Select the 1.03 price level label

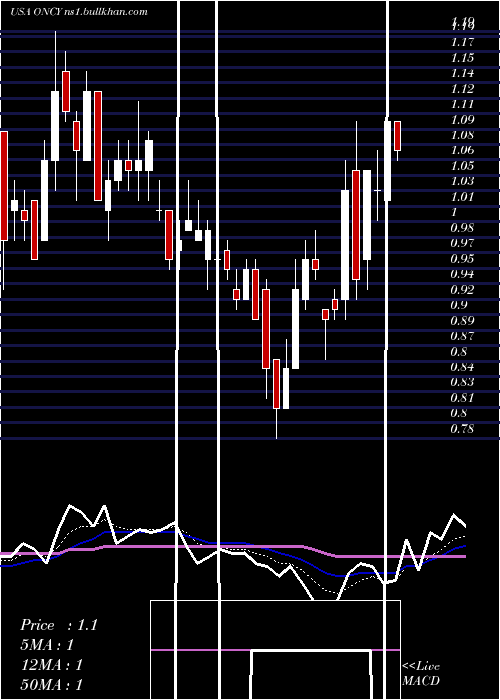[x=462, y=181]
